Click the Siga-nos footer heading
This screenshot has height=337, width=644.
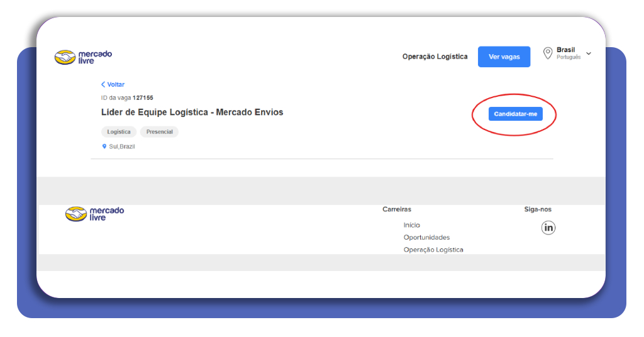click(538, 209)
